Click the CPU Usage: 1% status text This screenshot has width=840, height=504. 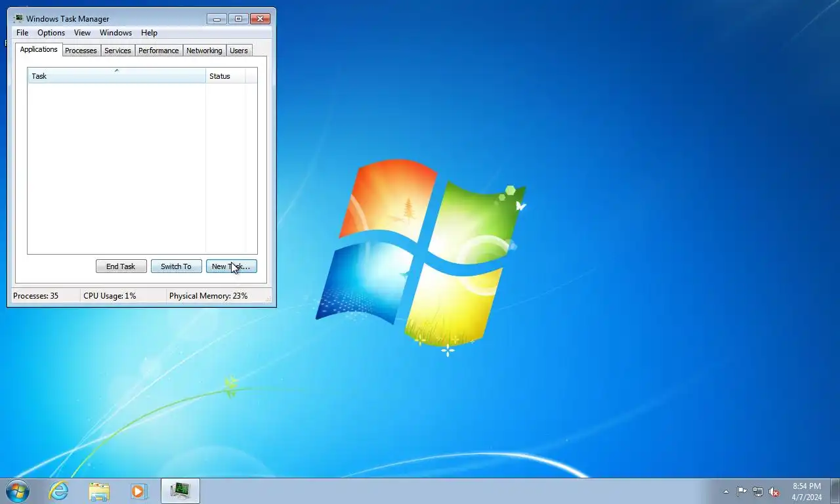pos(110,296)
